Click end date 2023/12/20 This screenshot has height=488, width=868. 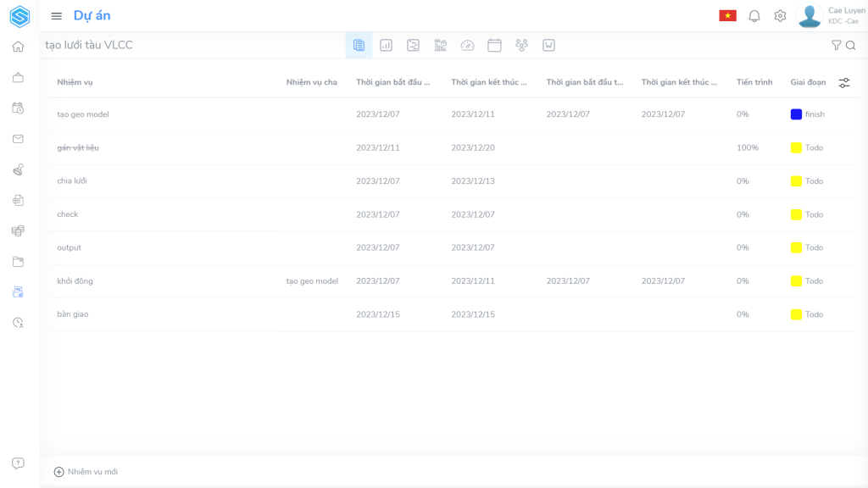point(473,147)
